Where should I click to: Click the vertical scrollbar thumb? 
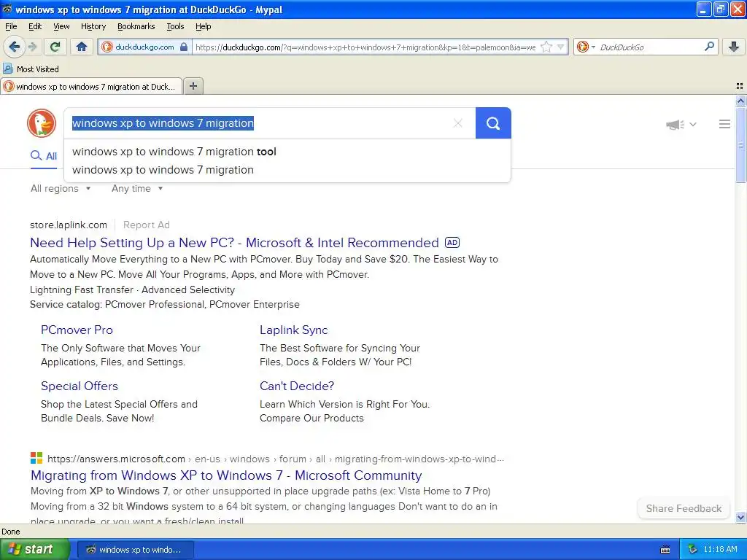pos(740,145)
